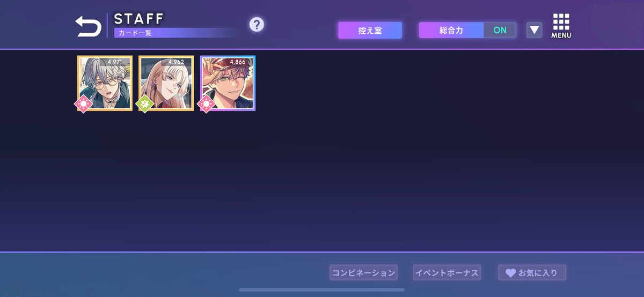This screenshot has width=644, height=297.
Task: Tap the back arrow icon
Action: pos(88,26)
